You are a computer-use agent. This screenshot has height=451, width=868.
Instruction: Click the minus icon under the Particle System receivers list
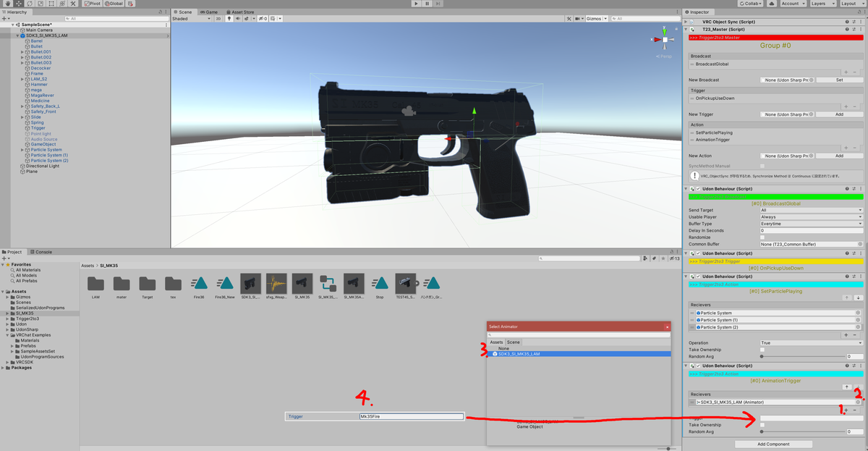(x=855, y=335)
